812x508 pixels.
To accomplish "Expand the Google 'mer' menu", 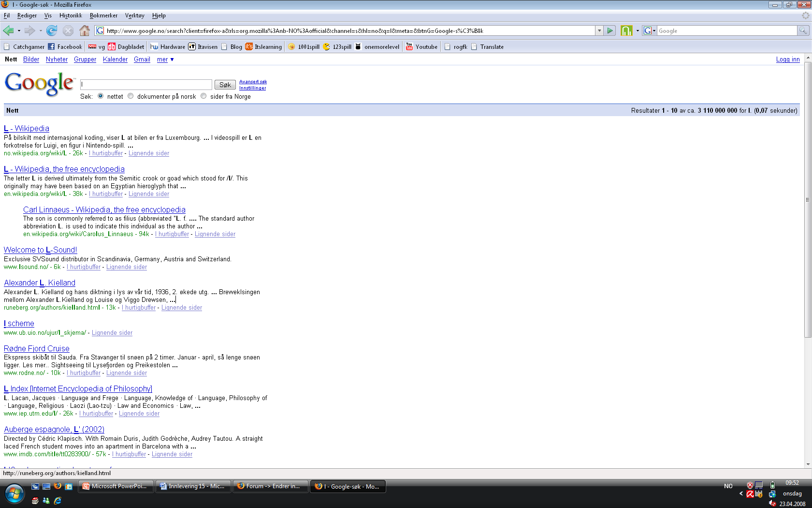I will point(165,60).
